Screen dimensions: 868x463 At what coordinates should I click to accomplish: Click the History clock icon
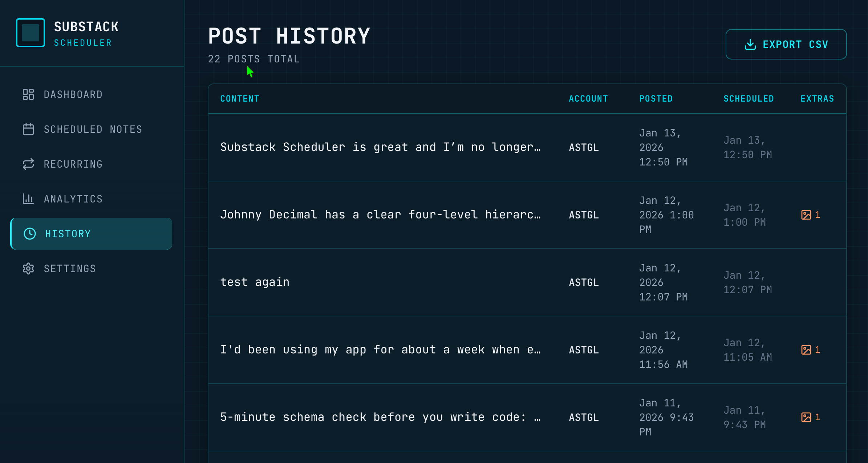[30, 234]
